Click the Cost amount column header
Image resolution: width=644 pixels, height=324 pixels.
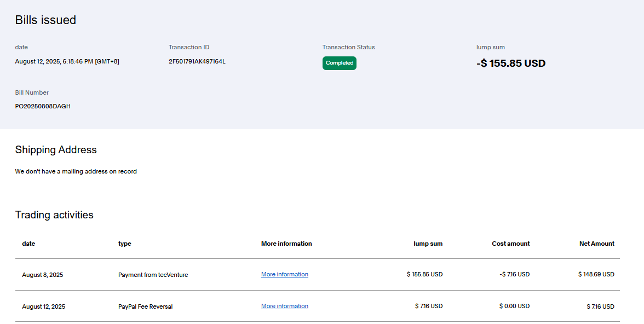pyautogui.click(x=510, y=244)
